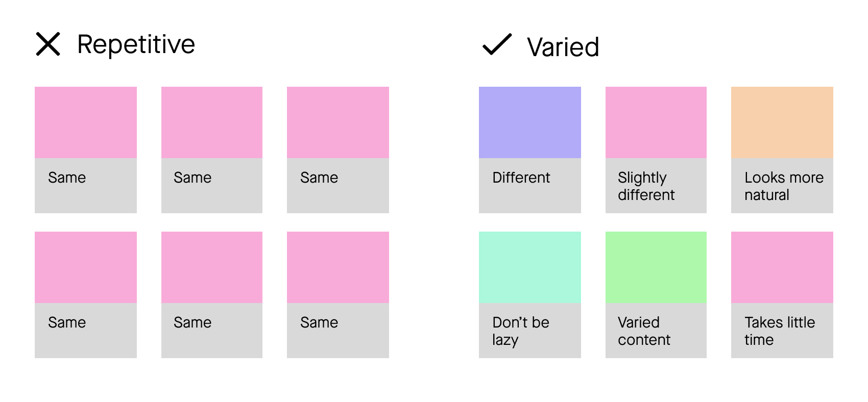Select the last Same card in bottom row
This screenshot has height=402, width=868.
coord(338,295)
